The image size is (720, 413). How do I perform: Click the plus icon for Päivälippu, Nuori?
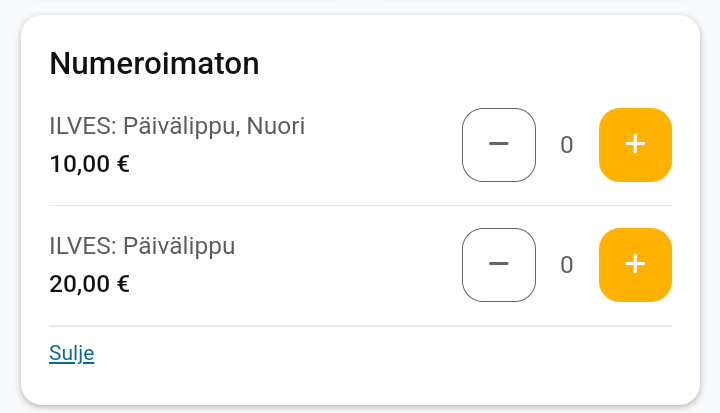[x=635, y=145]
